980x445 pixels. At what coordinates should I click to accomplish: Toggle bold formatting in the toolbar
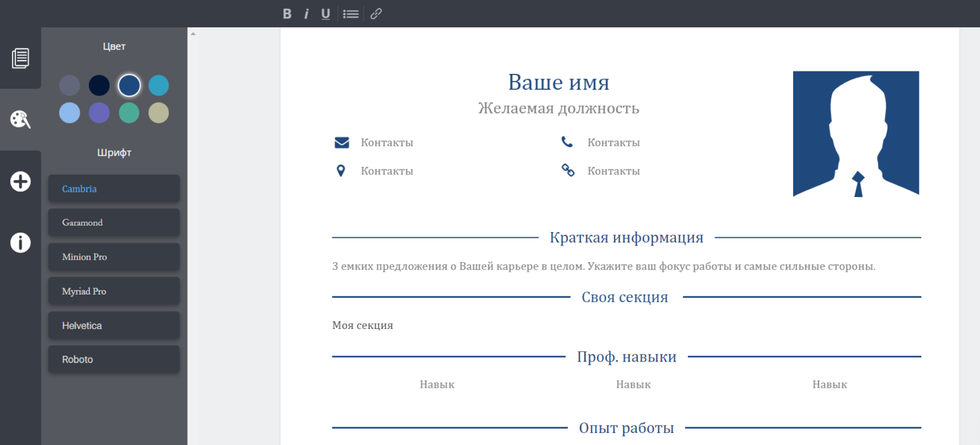click(x=286, y=13)
